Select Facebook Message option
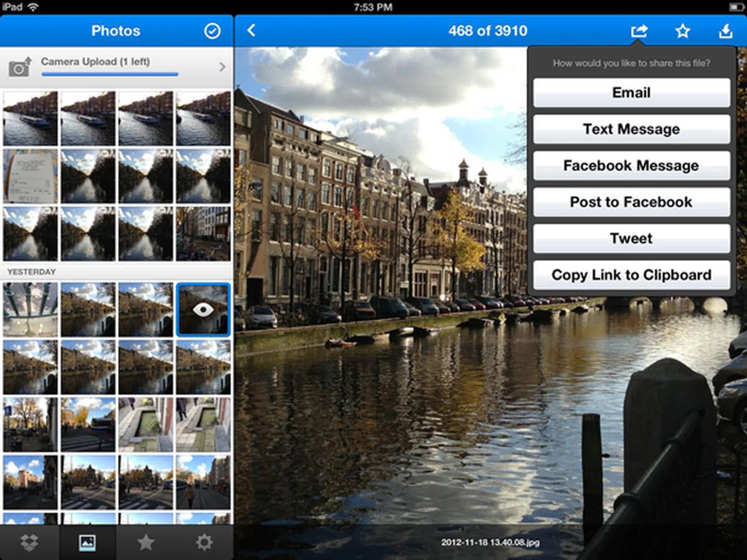Screen dimensions: 747x560 [631, 166]
